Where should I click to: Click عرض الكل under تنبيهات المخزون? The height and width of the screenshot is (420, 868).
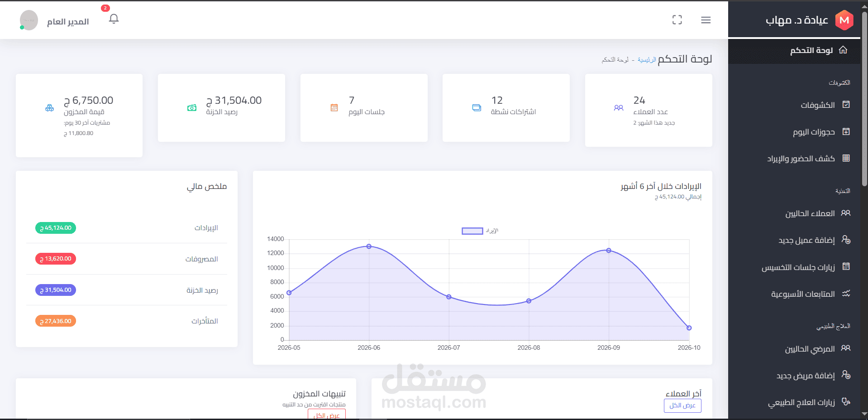click(327, 414)
